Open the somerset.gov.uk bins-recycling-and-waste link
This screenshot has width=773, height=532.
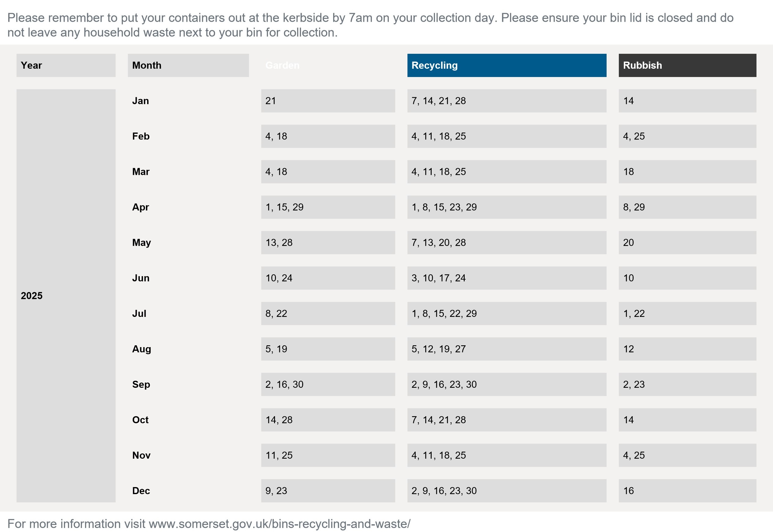tap(279, 524)
